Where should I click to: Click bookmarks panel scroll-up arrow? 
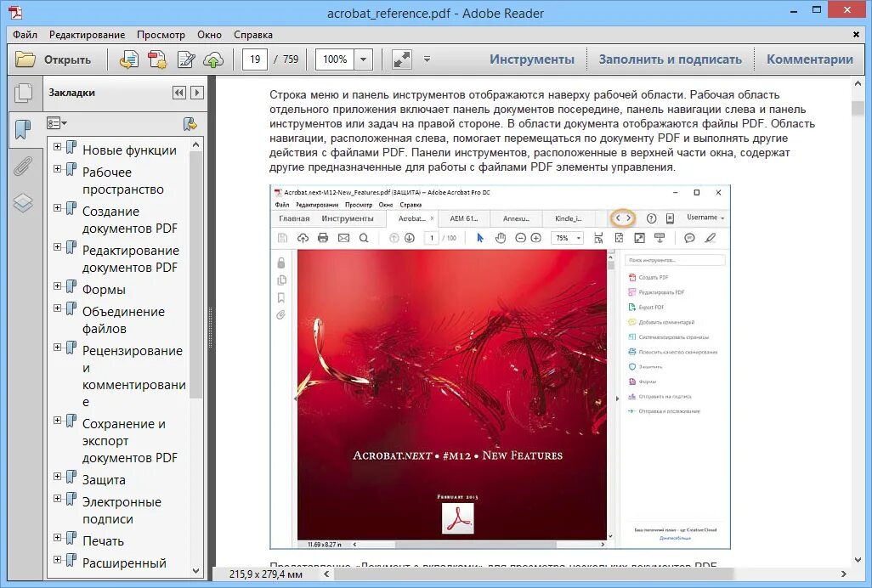[x=195, y=144]
